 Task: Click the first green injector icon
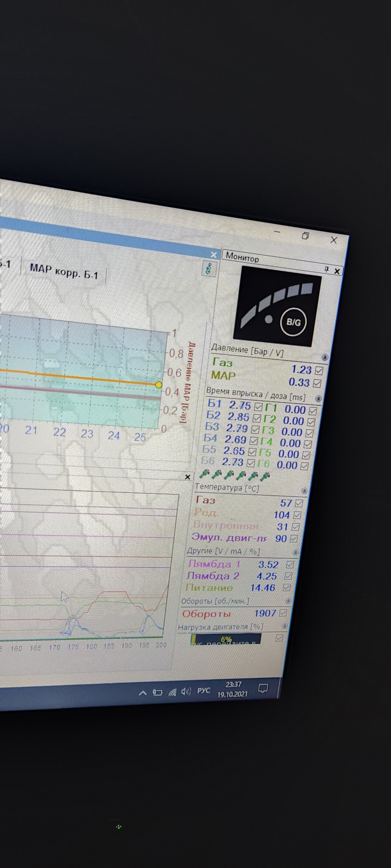click(x=204, y=474)
